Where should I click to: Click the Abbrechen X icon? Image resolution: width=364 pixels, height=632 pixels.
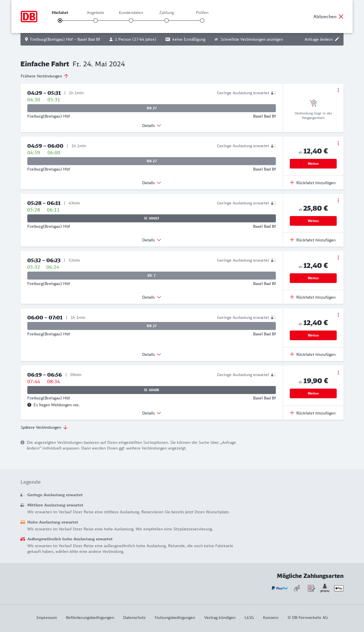click(341, 17)
